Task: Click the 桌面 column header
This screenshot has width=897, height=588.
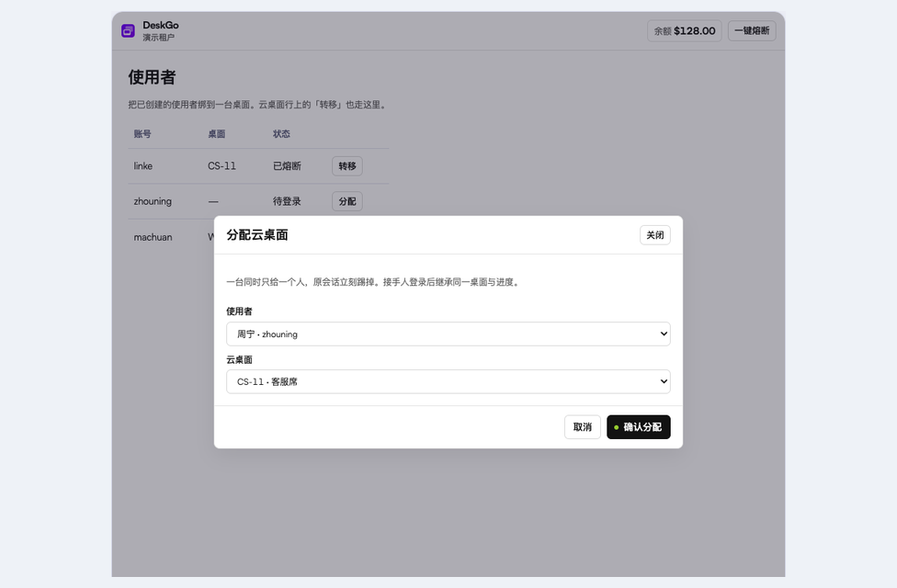Action: [x=216, y=134]
